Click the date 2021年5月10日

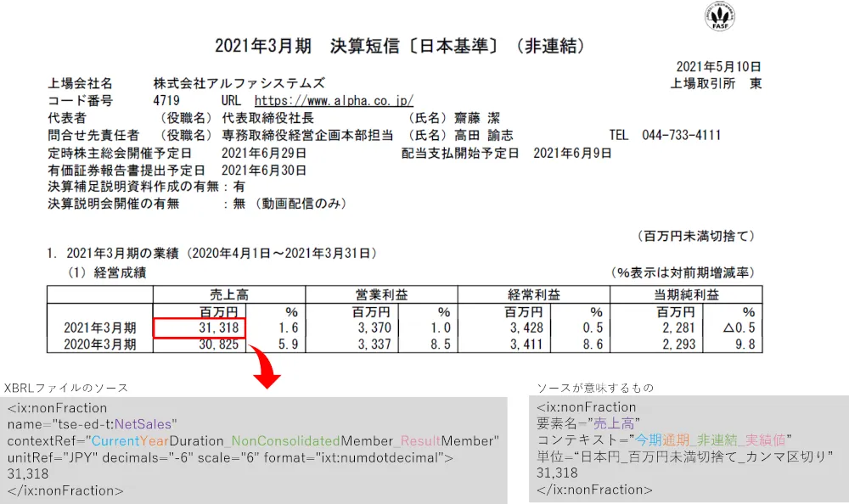718,66
